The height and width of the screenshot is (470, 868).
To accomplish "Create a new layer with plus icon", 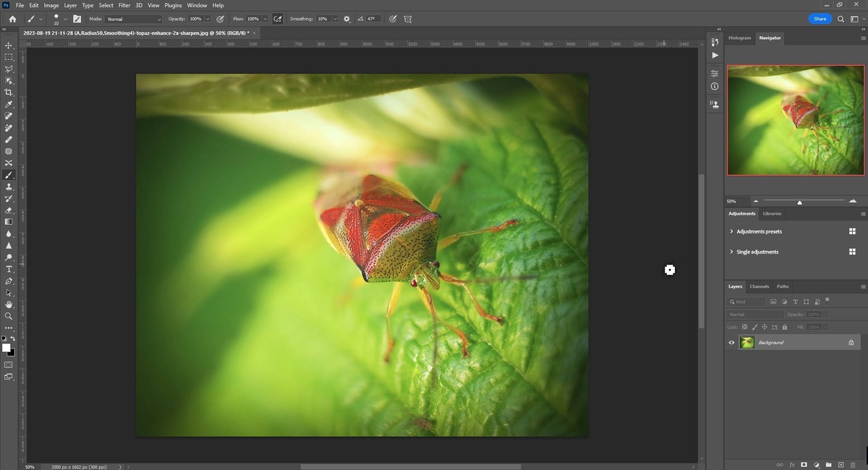I will click(841, 464).
